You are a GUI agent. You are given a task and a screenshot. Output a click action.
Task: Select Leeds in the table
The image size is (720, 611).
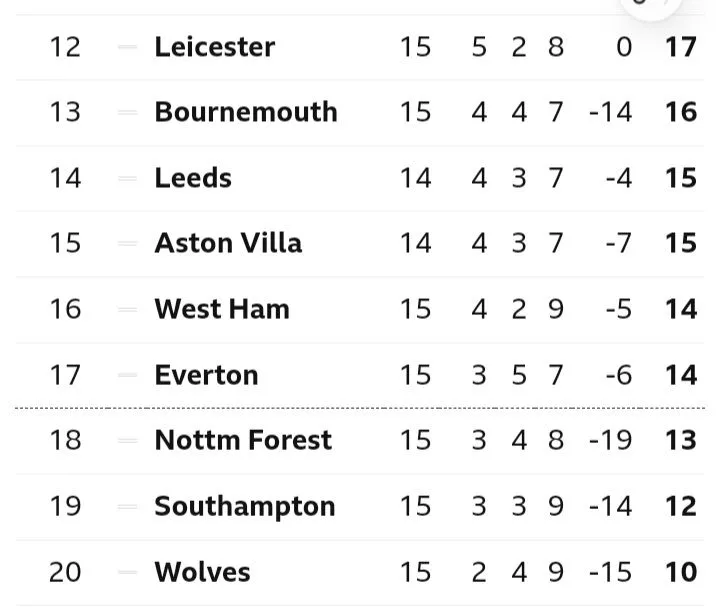click(193, 178)
